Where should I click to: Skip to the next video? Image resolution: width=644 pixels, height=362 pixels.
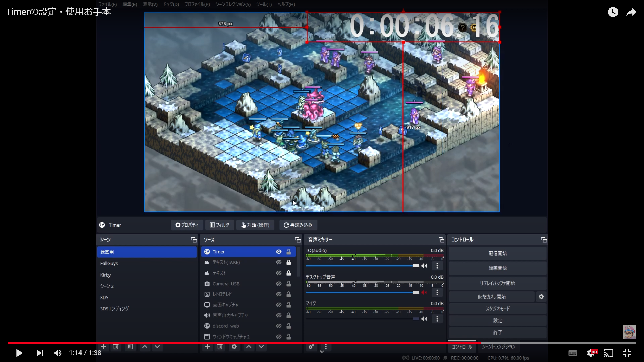point(40,353)
